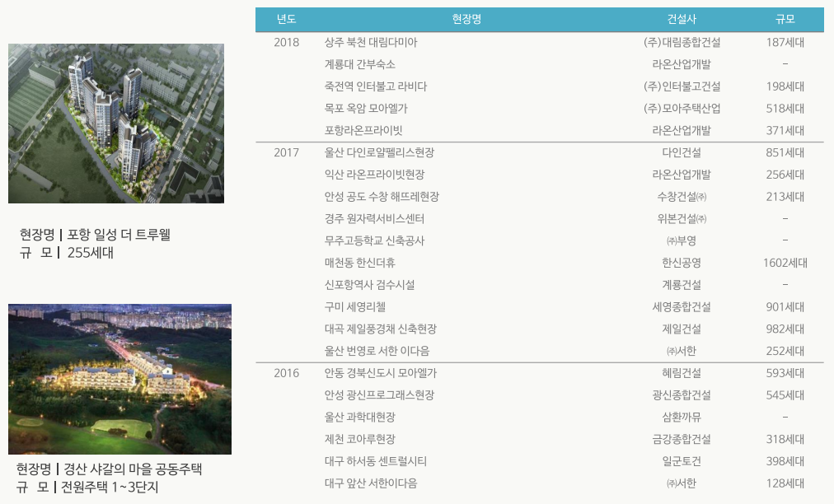Click the 규모 column header
Image resolution: width=834 pixels, height=504 pixels.
[x=785, y=19]
